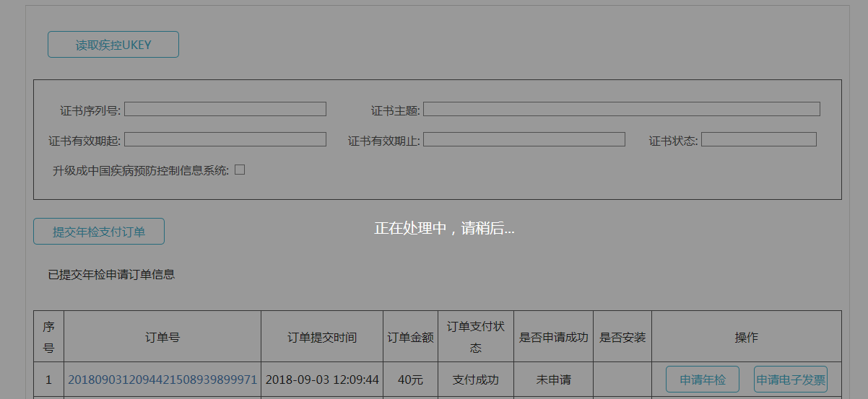Open order number link 2018090312094421508939899971
868x399 pixels.
(162, 380)
